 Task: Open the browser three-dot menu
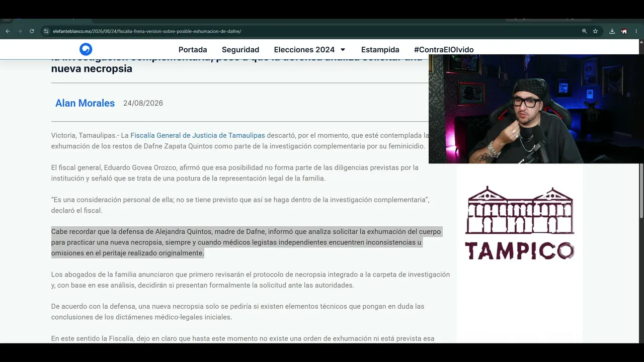click(x=636, y=31)
